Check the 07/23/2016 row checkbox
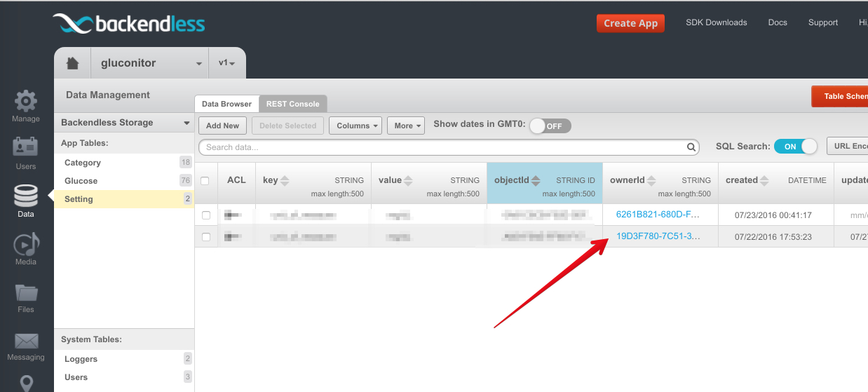The width and height of the screenshot is (868, 392). coord(206,215)
